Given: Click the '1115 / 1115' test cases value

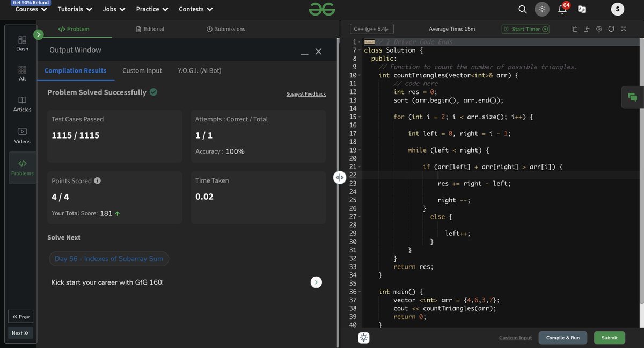Looking at the screenshot, I should [x=76, y=135].
